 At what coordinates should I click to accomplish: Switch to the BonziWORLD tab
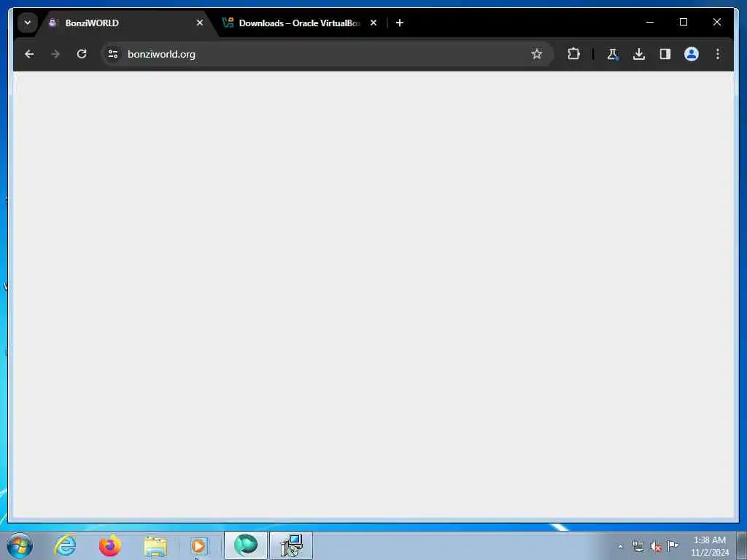pos(126,23)
